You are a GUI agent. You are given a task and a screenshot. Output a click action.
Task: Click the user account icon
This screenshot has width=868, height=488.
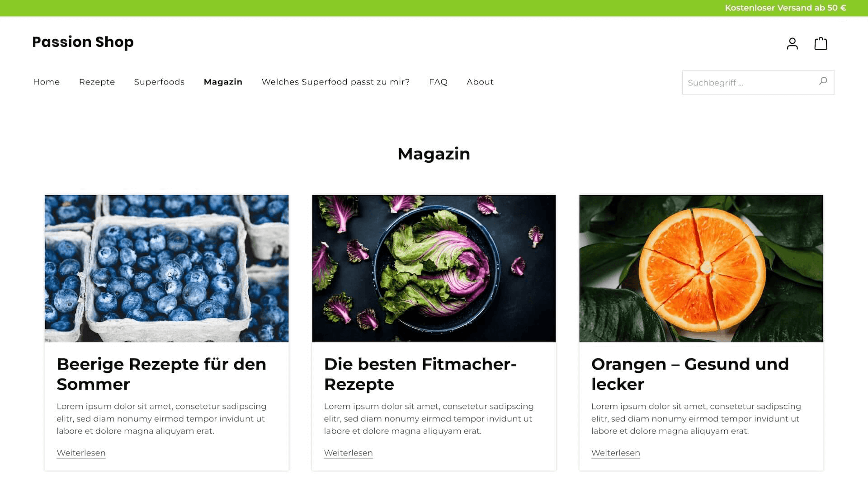point(793,42)
